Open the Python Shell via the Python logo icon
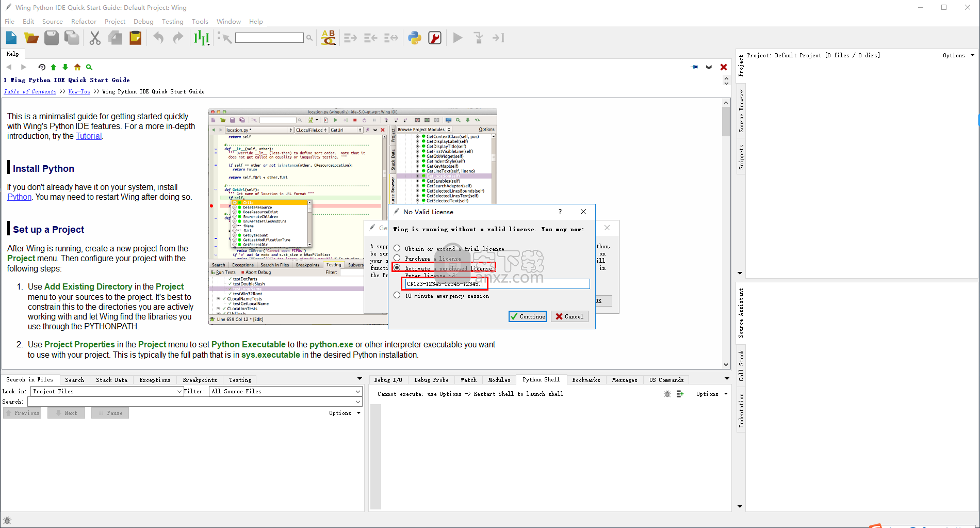Image resolution: width=980 pixels, height=528 pixels. pos(415,38)
